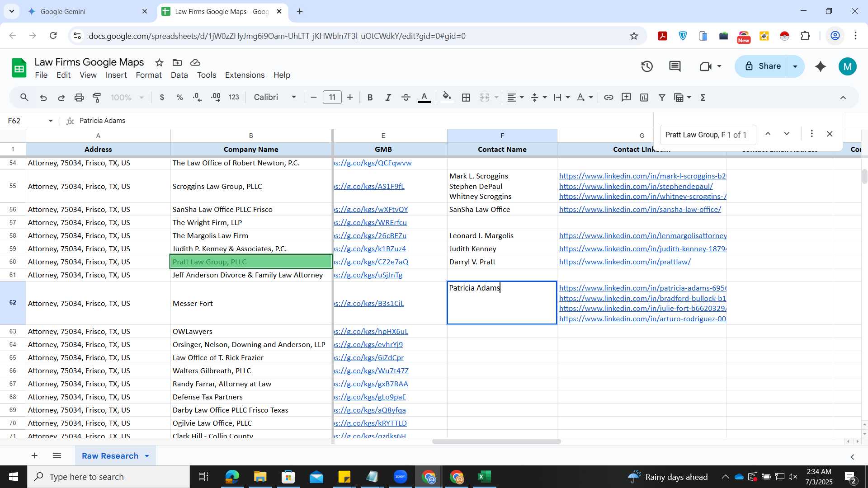Open the Gemini spark icon

coord(821,66)
